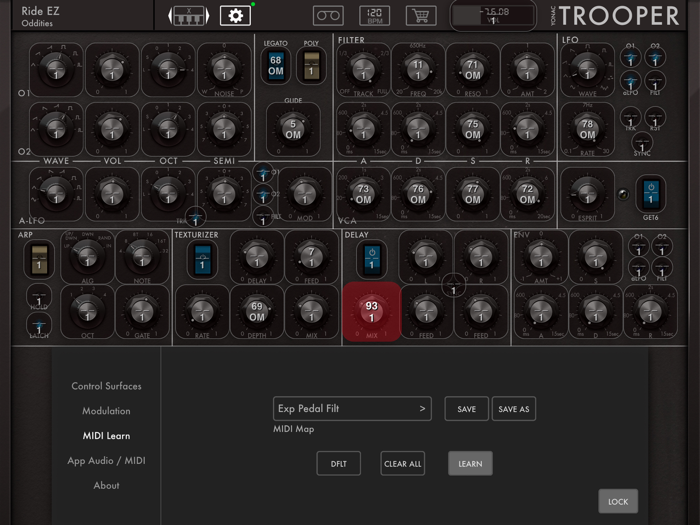This screenshot has height=525, width=700.
Task: Open the Modulation settings tab
Action: [x=106, y=411]
